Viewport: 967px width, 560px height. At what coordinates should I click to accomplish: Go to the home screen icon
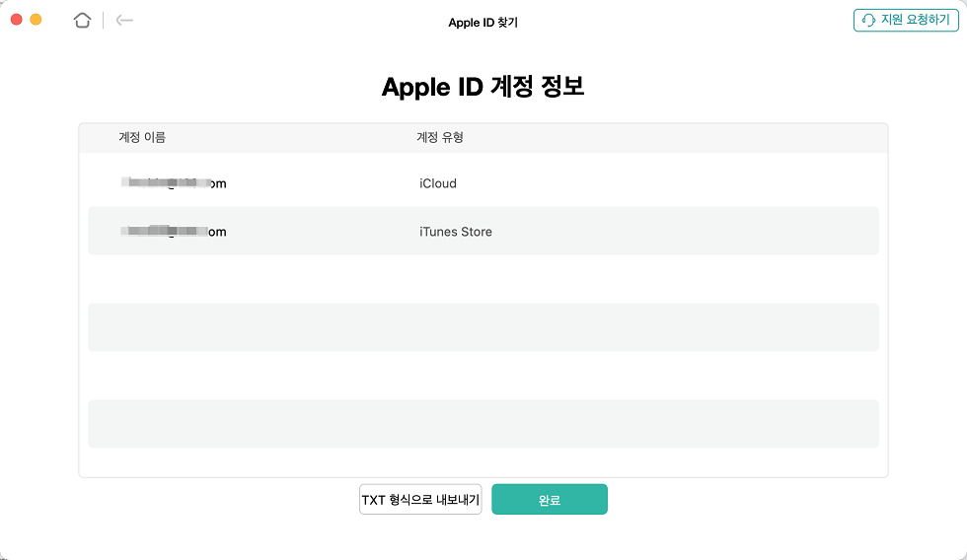pyautogui.click(x=82, y=21)
